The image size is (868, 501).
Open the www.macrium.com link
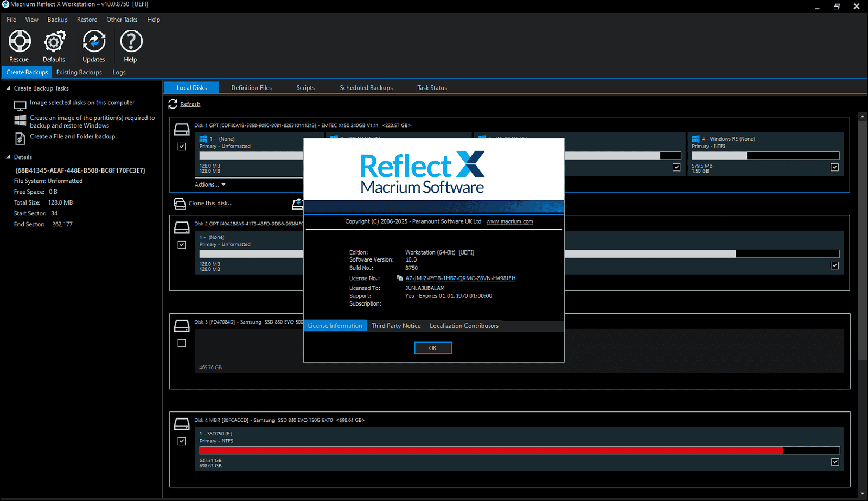(x=509, y=221)
